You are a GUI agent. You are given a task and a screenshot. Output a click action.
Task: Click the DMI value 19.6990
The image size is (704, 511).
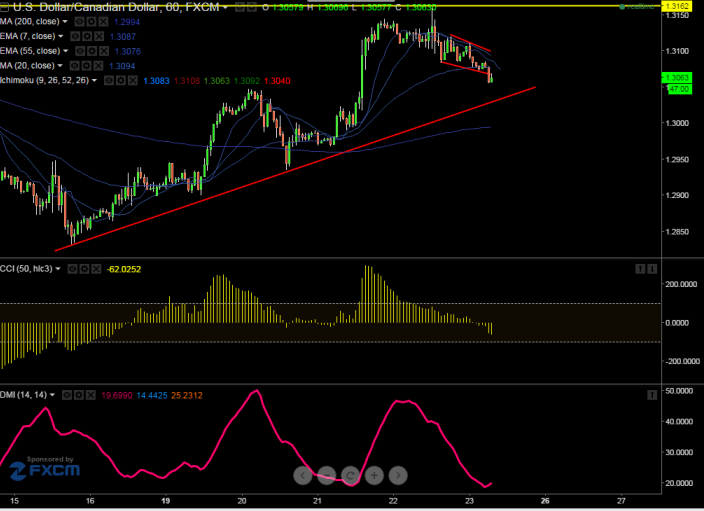(x=117, y=396)
